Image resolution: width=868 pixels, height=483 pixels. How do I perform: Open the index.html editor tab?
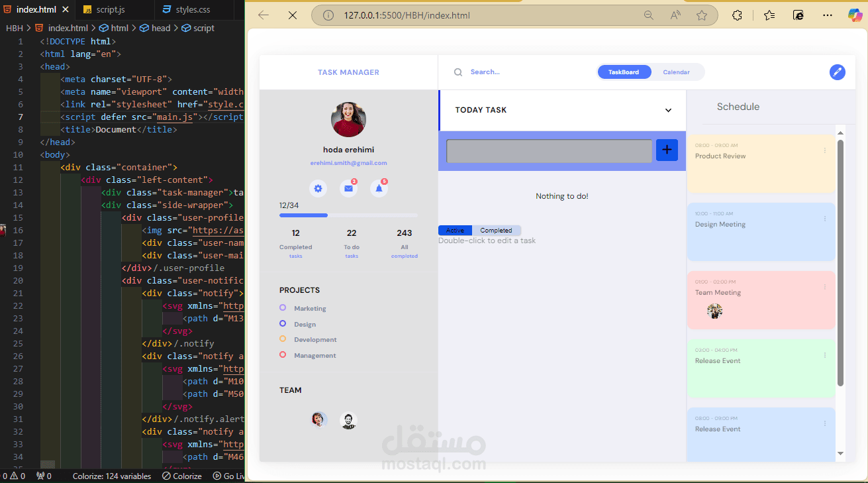[x=36, y=10]
